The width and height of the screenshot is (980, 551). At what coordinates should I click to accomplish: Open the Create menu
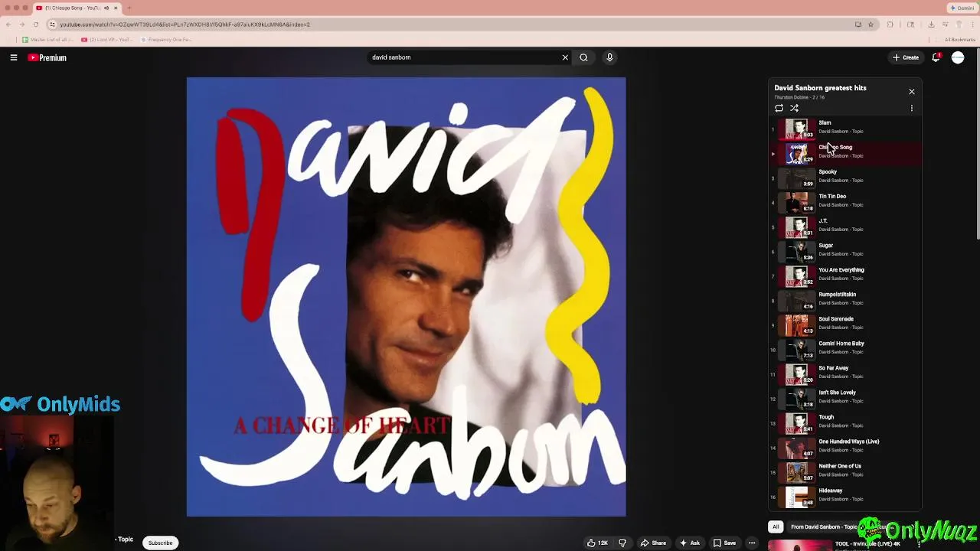905,57
